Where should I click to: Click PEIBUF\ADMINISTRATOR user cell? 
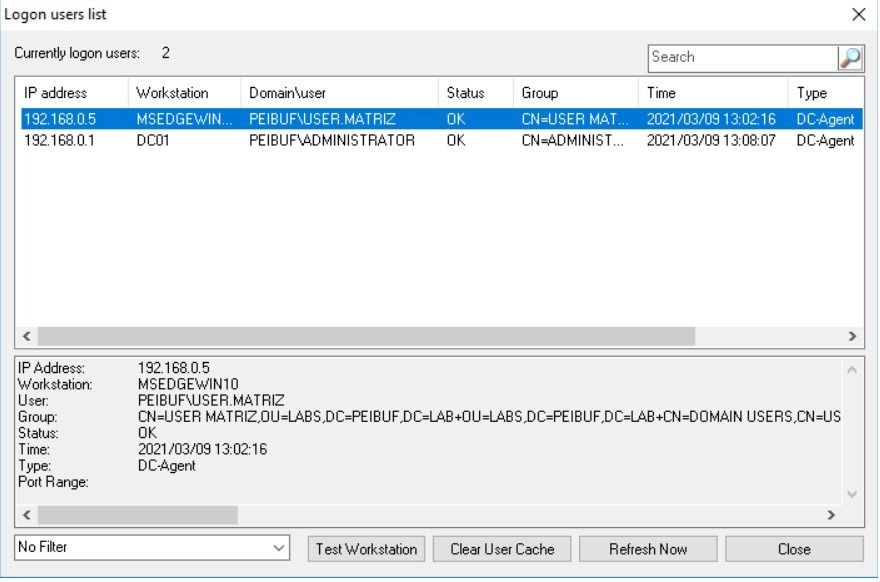pos(332,140)
